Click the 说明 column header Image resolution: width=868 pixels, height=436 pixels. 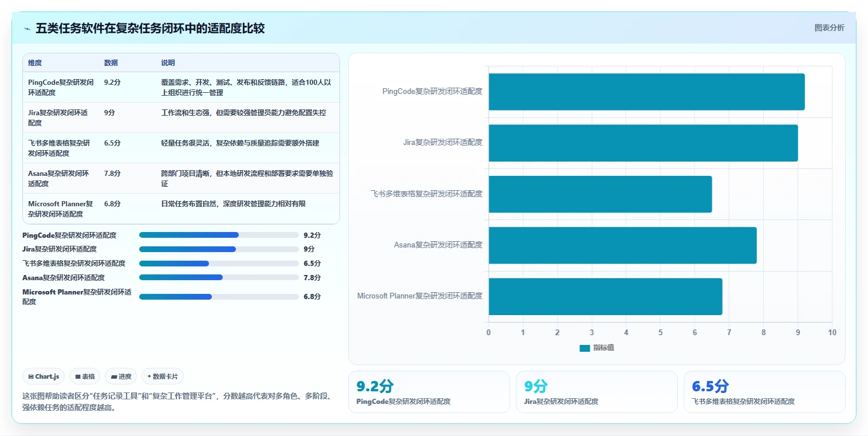168,63
